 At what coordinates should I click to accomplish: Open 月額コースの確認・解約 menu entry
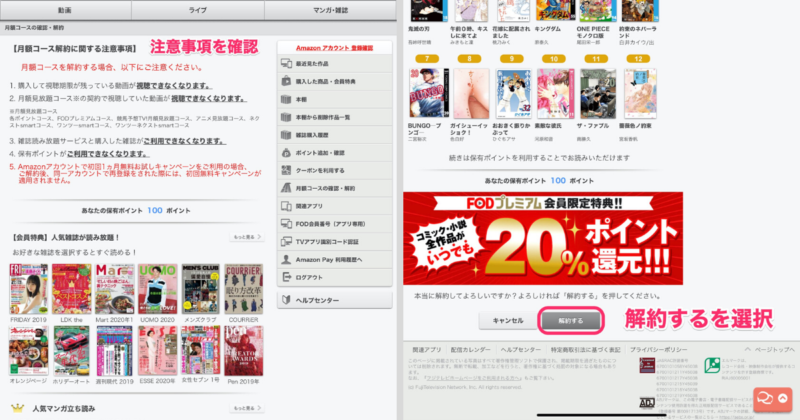(335, 188)
